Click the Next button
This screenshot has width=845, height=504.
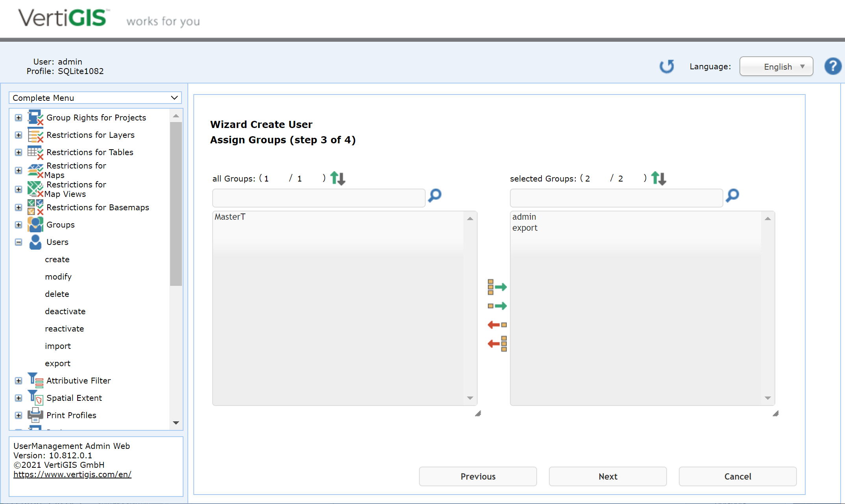608,476
